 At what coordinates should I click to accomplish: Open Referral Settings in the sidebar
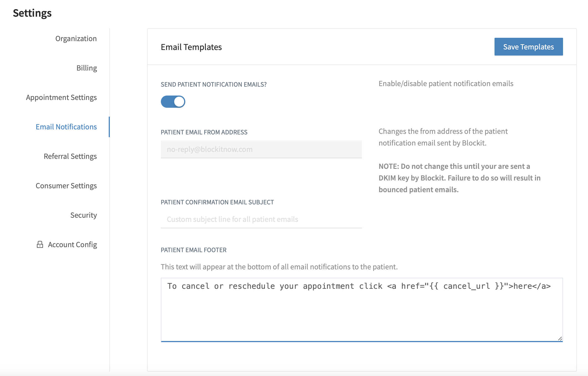pos(70,156)
